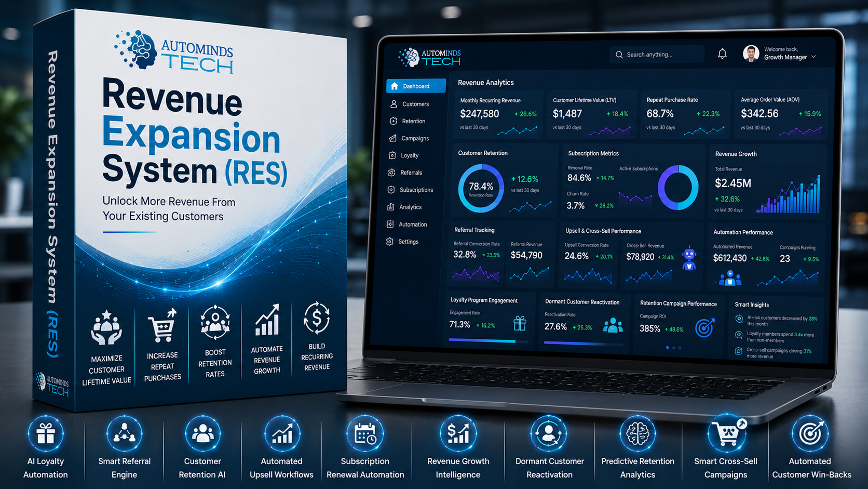Click the Increase Repeat Purchases cart icon on box
The height and width of the screenshot is (489, 868).
(x=162, y=325)
